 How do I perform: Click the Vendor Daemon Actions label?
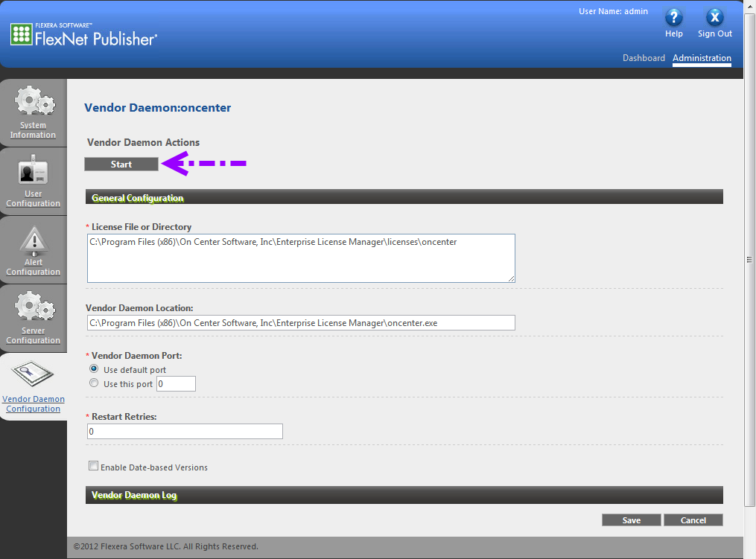(x=143, y=142)
